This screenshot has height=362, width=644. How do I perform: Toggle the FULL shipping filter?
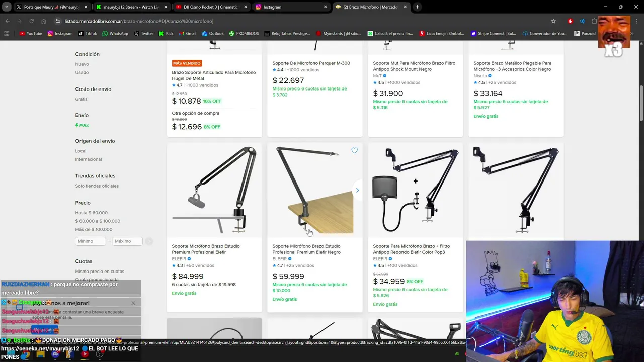click(x=82, y=125)
